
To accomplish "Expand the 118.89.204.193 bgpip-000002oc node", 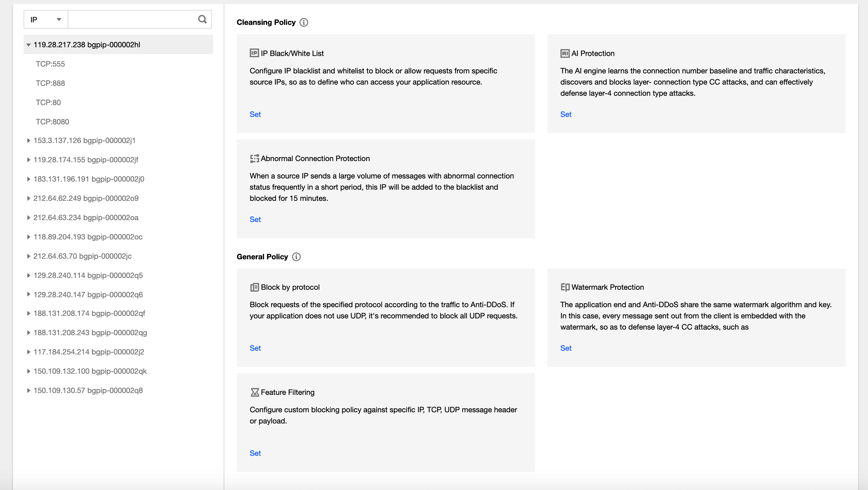I will pyautogui.click(x=29, y=237).
